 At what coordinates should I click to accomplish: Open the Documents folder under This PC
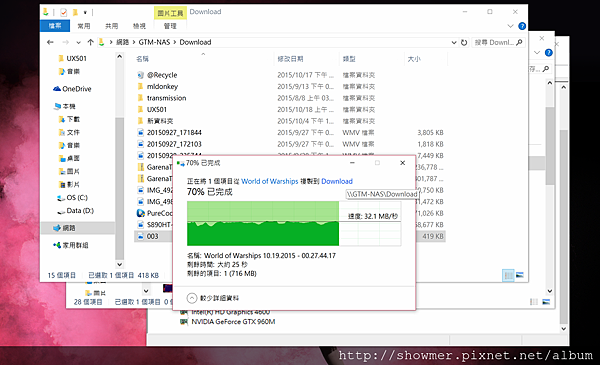(73, 132)
